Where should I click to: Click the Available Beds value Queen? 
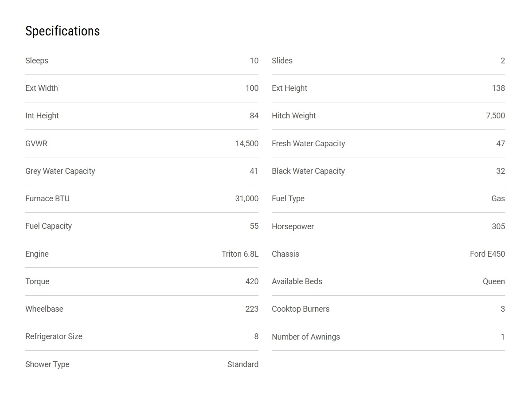coord(493,282)
